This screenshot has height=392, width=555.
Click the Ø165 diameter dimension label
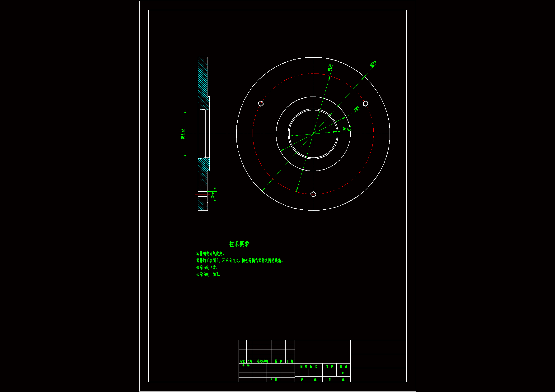[373, 64]
